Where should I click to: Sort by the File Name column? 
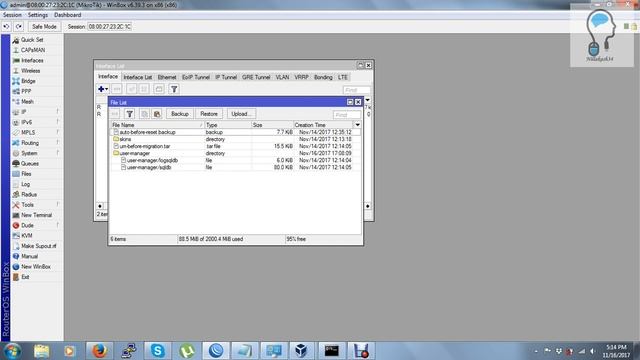(x=157, y=125)
